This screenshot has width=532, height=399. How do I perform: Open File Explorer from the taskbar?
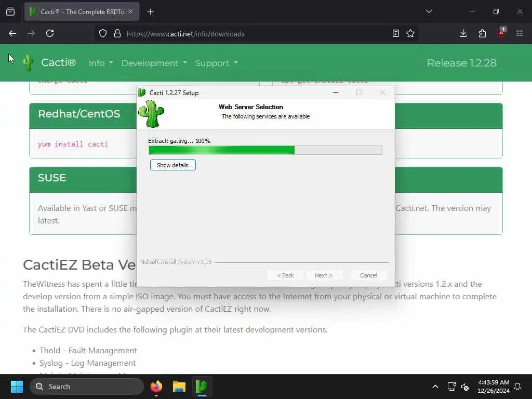tap(179, 387)
